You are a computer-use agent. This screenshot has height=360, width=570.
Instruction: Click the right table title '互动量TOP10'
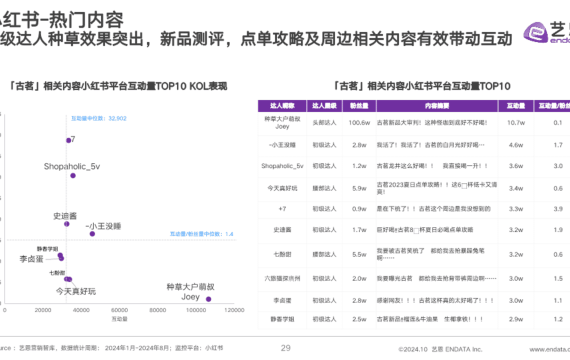pyautogui.click(x=422, y=86)
